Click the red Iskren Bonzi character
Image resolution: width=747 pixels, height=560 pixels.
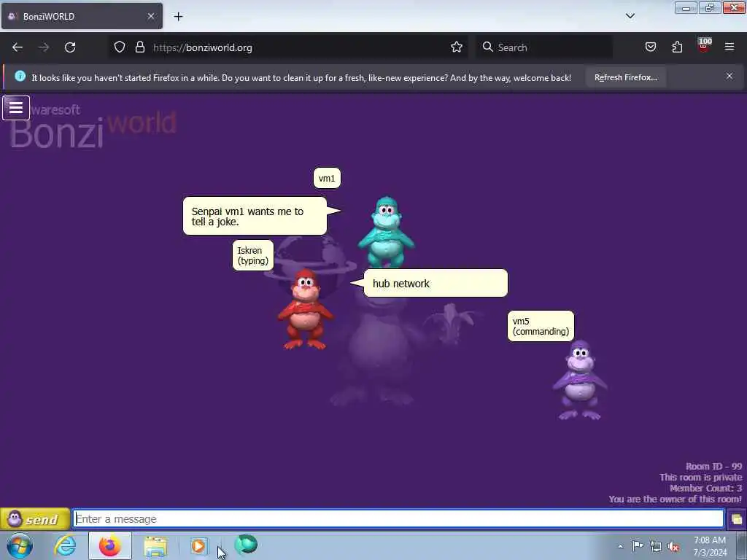click(x=306, y=309)
